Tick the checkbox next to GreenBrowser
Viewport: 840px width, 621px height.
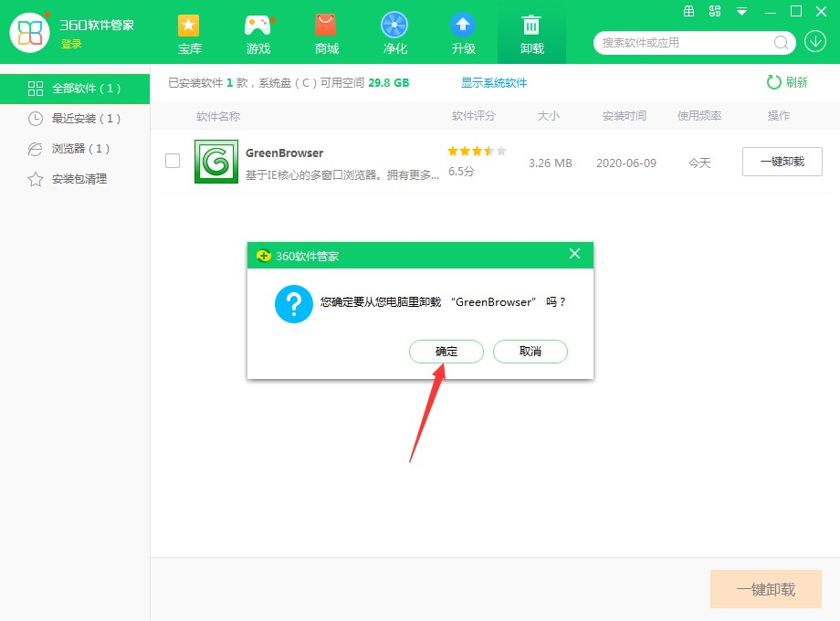pos(173,162)
